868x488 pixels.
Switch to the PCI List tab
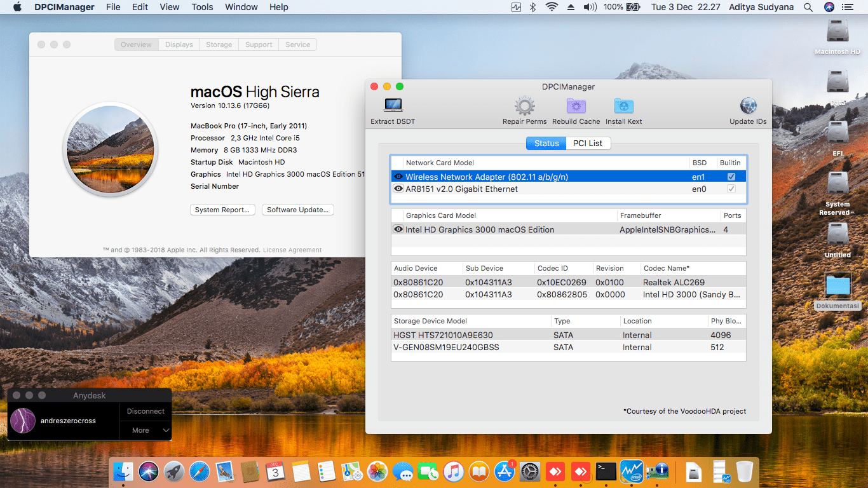click(588, 143)
